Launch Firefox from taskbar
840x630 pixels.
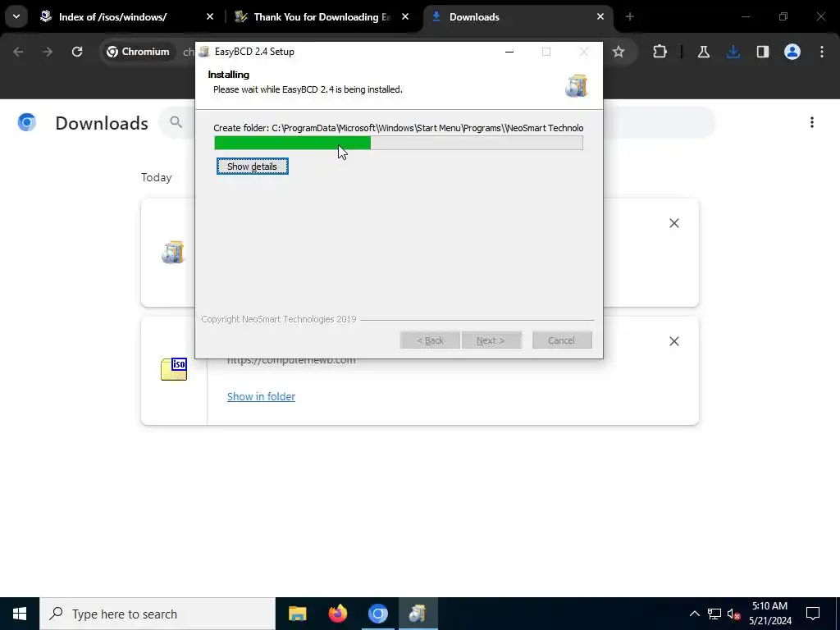pyautogui.click(x=337, y=614)
